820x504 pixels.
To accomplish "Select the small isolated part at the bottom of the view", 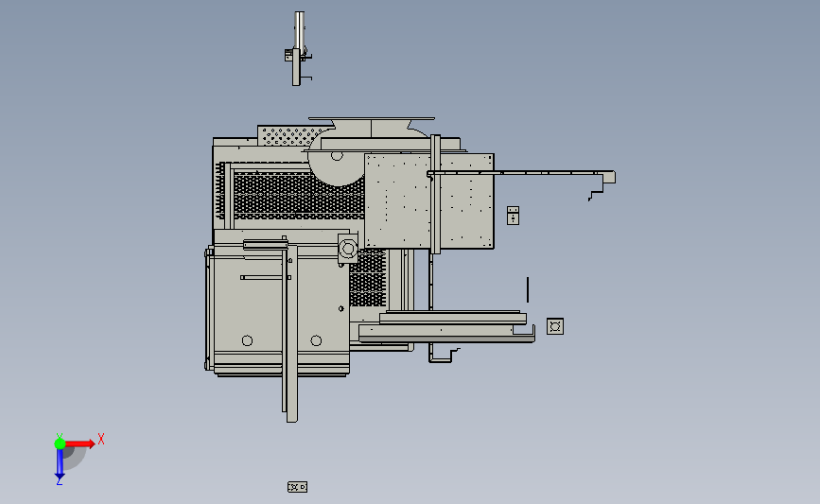I will click(298, 487).
